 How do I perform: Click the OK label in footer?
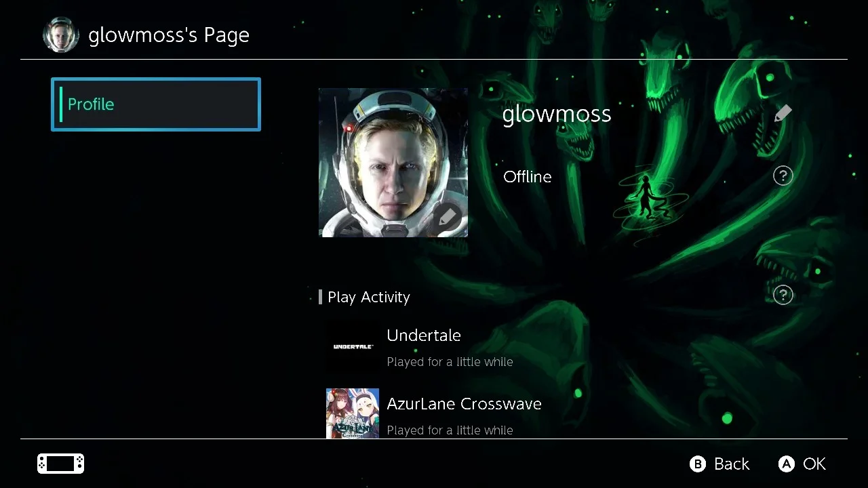[814, 464]
